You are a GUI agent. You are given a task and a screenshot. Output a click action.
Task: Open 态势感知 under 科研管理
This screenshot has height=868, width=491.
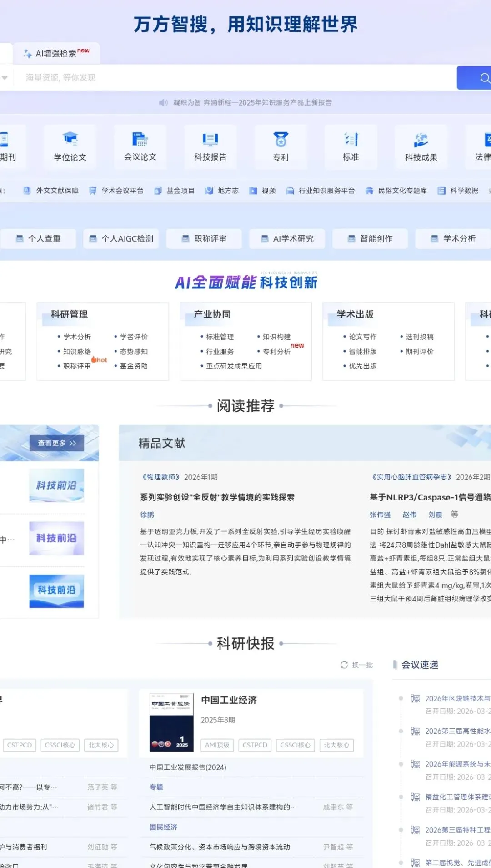pyautogui.click(x=134, y=352)
